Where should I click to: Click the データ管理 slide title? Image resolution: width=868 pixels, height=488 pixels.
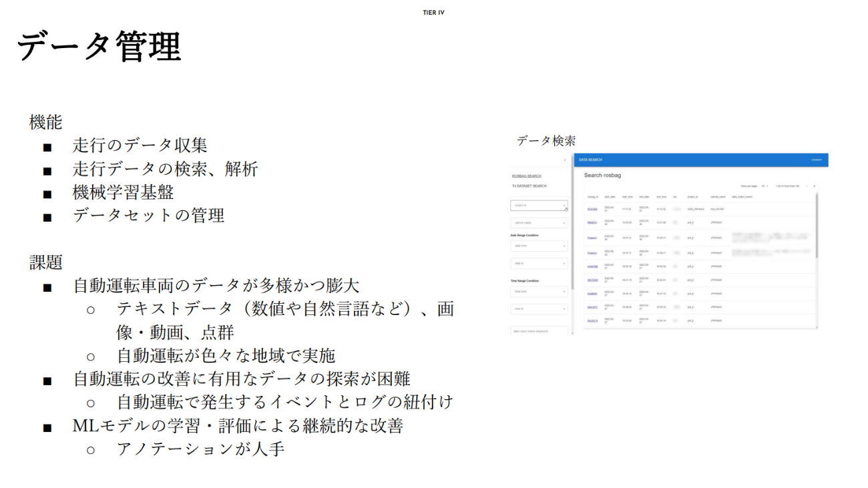99,48
